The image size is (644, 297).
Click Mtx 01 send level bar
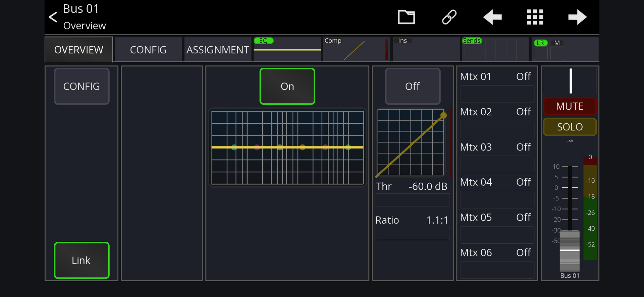pyautogui.click(x=497, y=94)
